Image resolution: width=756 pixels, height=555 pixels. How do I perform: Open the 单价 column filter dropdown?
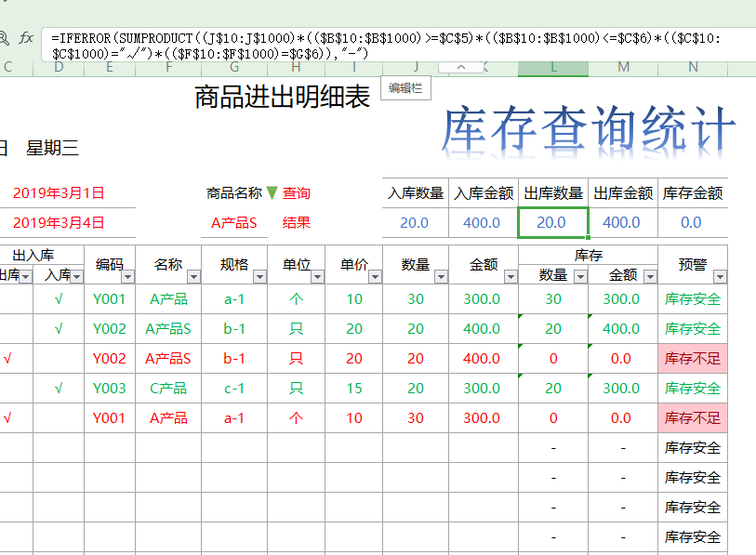(375, 276)
